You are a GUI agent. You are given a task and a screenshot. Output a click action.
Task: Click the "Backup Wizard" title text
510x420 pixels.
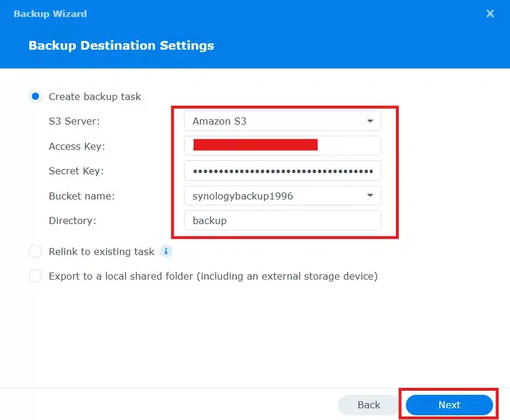coord(50,13)
